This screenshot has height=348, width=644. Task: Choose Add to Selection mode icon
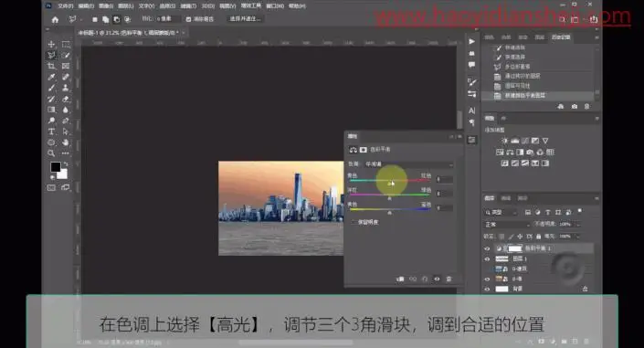point(106,19)
